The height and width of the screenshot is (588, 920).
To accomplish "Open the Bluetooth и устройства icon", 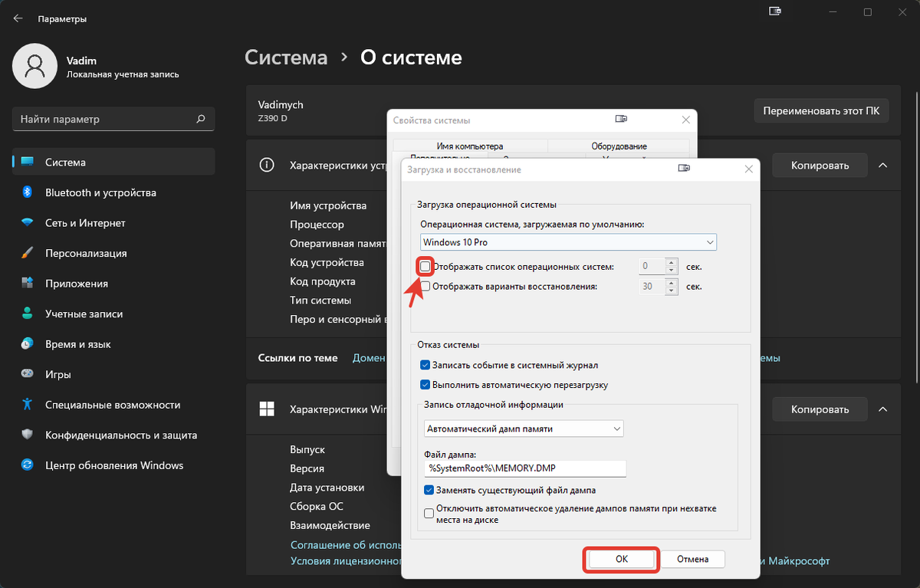I will (28, 192).
